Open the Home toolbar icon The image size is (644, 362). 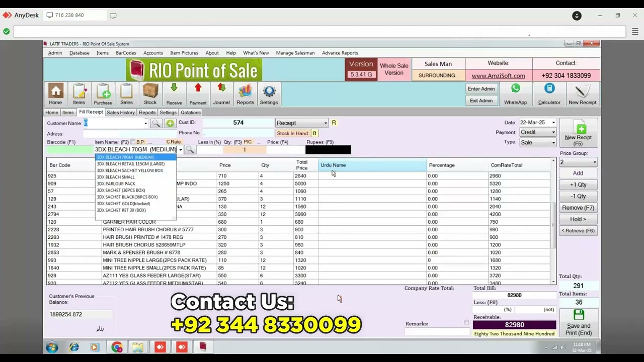tap(55, 94)
